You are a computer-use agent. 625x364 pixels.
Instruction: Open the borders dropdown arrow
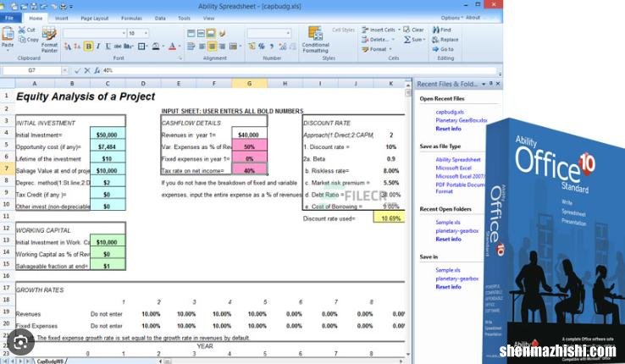click(x=147, y=47)
